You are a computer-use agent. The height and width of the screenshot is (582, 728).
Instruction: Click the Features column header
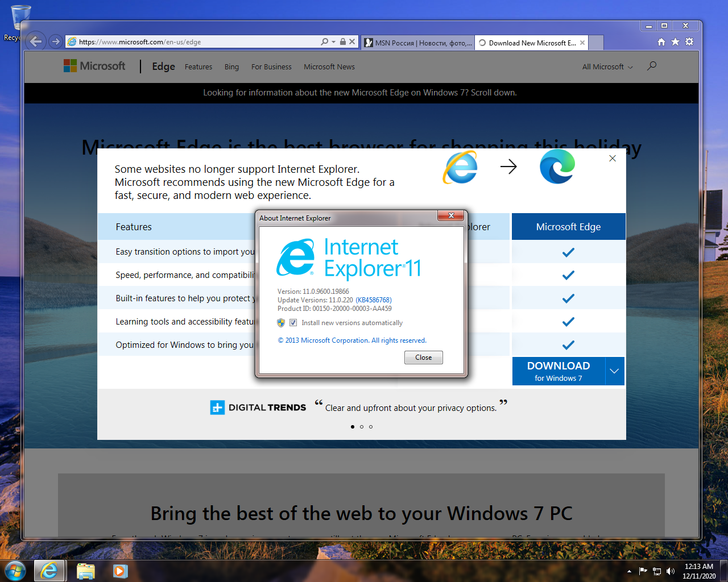(x=134, y=227)
